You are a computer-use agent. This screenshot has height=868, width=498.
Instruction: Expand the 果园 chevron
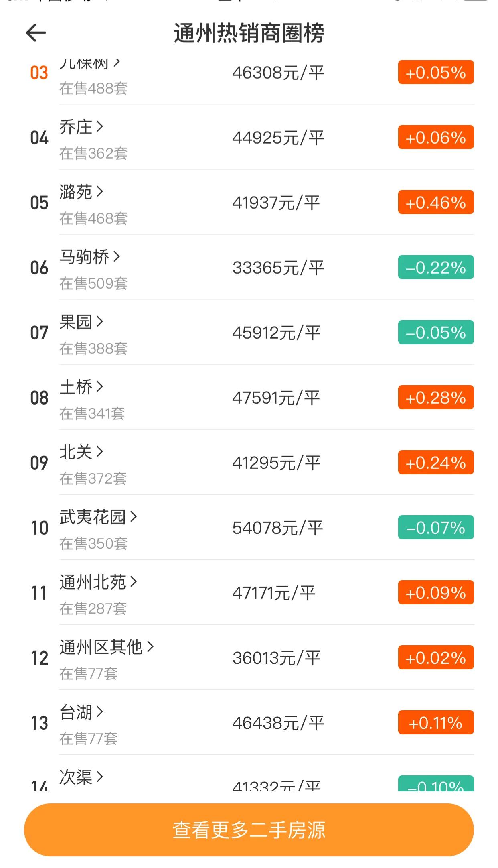point(100,321)
